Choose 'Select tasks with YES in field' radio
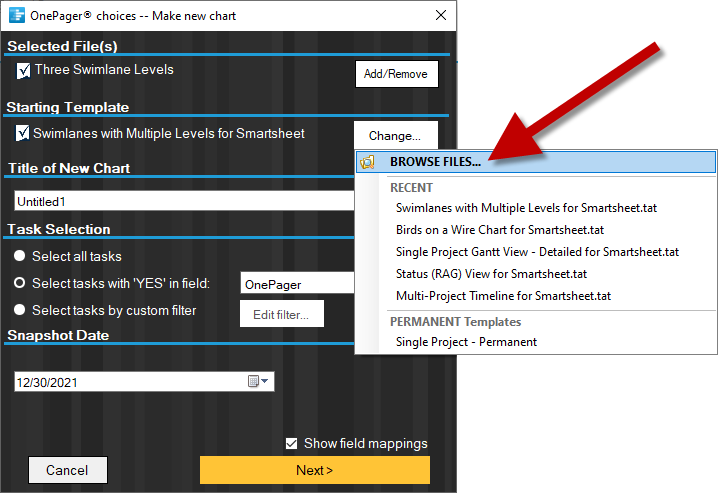The width and height of the screenshot is (718, 493). (20, 283)
